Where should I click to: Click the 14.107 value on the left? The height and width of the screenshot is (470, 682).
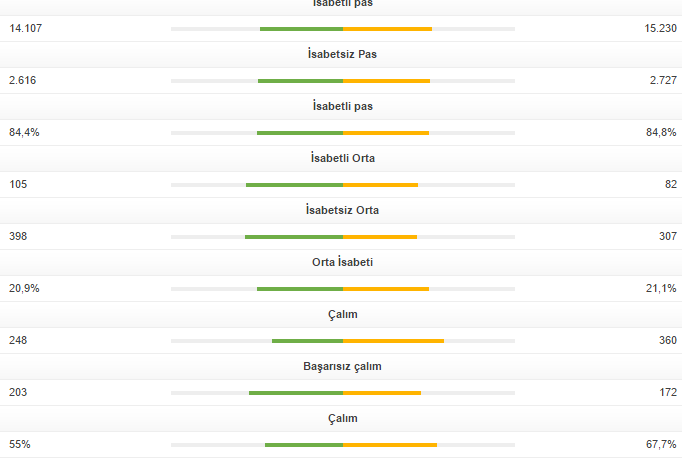pyautogui.click(x=26, y=28)
